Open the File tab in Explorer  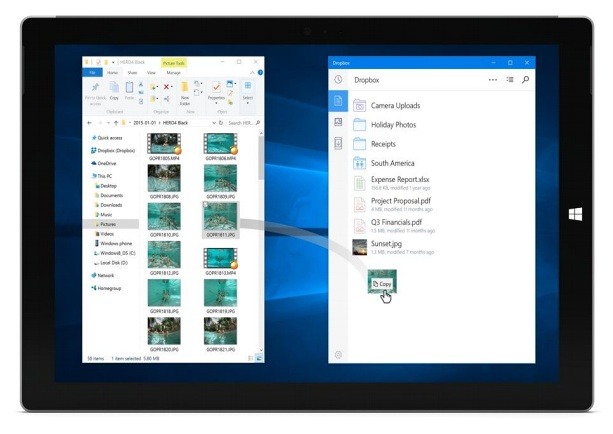click(x=92, y=72)
